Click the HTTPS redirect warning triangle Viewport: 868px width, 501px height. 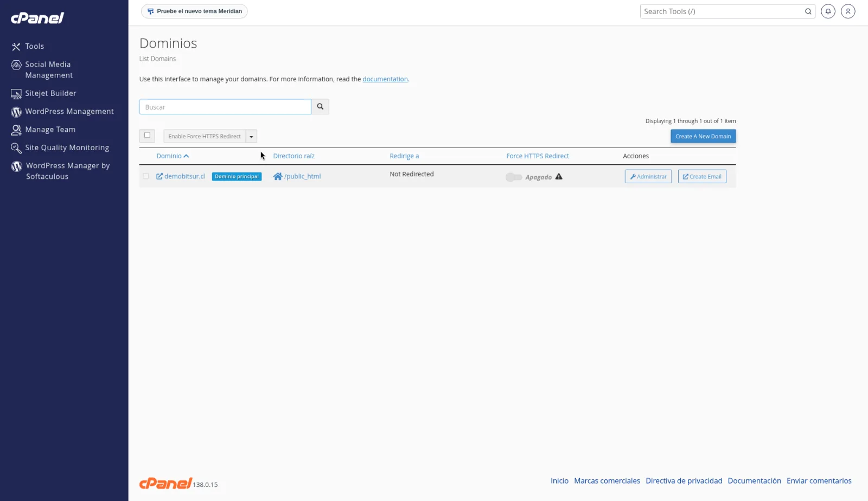[x=559, y=177]
